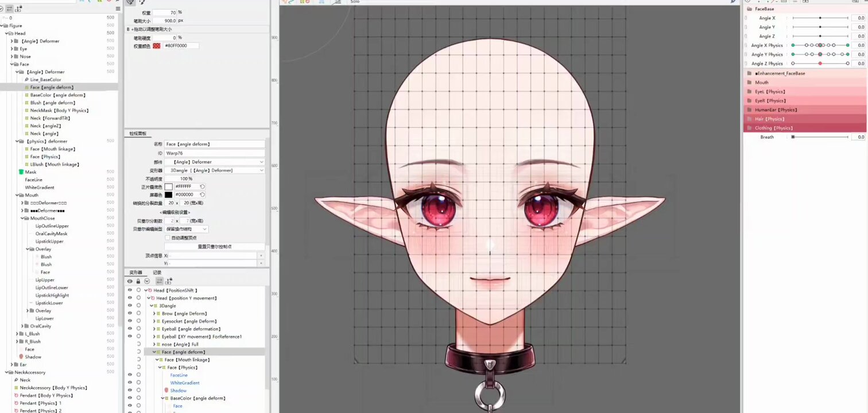
Task: Toggle lock circle of Eyeball [angle deformation]
Action: tap(138, 329)
